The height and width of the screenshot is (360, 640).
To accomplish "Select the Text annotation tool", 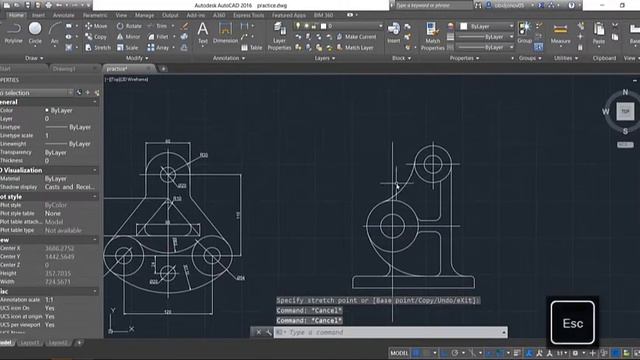I will (202, 33).
